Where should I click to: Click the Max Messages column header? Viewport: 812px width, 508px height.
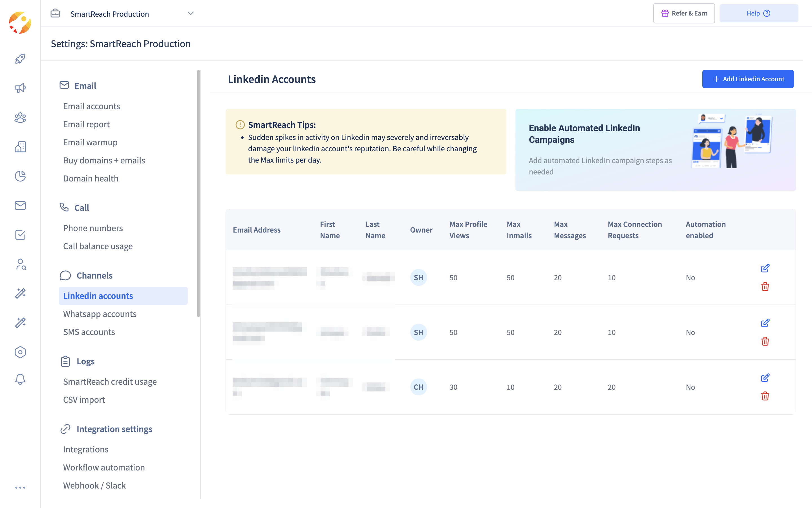tap(570, 230)
